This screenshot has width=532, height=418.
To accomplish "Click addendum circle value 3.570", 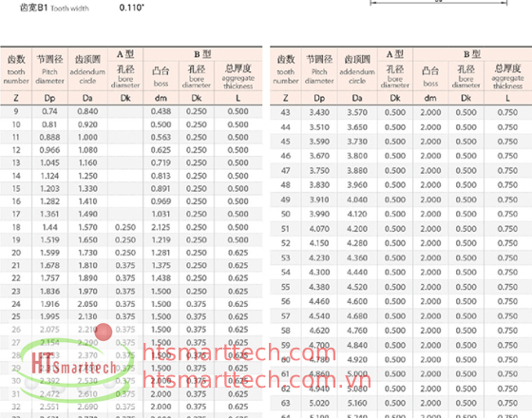I will 357,112.
